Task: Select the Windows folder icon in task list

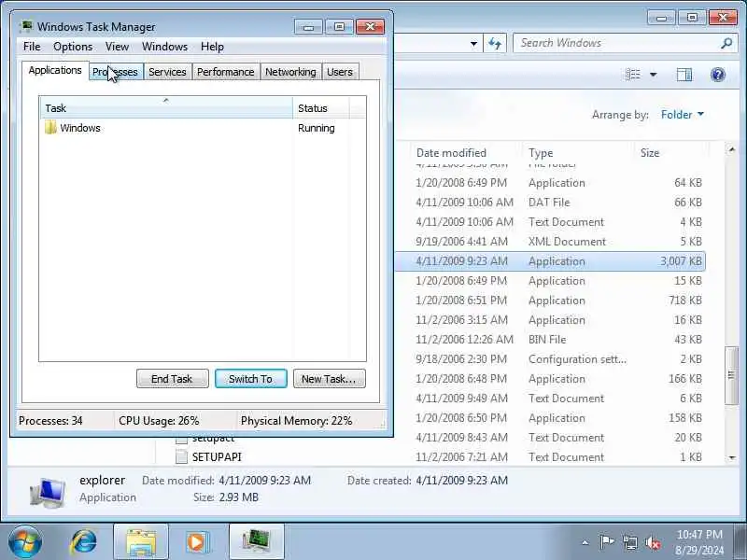Action: tap(50, 128)
